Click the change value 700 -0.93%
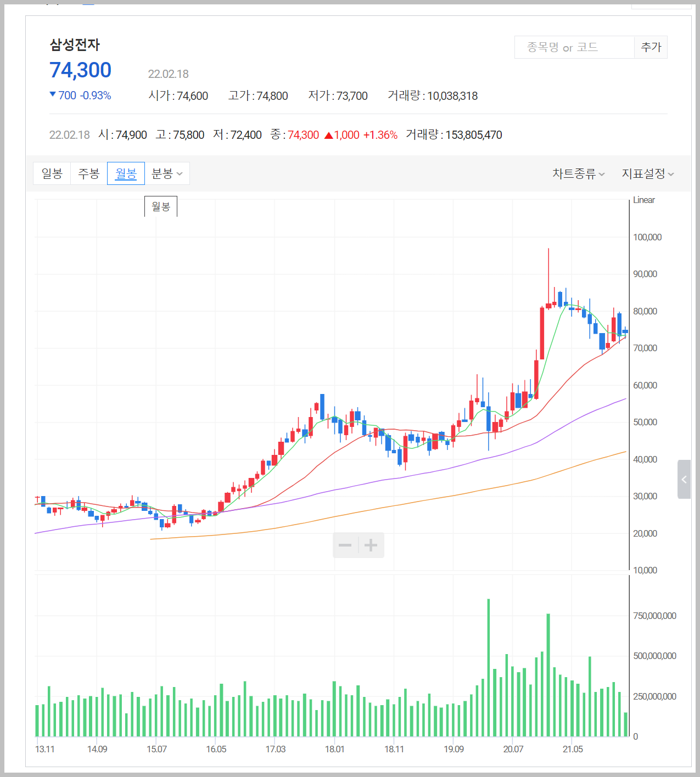 tap(81, 95)
